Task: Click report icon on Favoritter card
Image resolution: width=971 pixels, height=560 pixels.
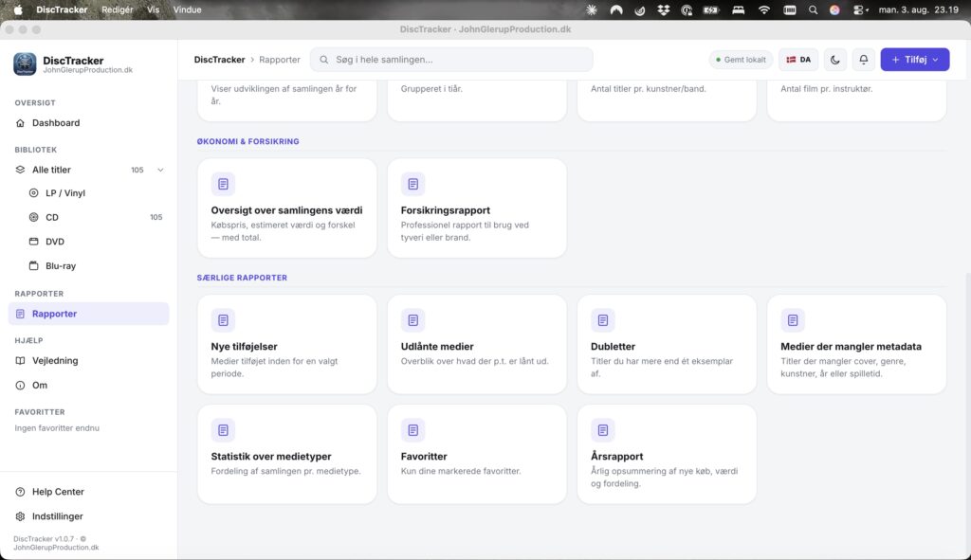Action: click(413, 430)
